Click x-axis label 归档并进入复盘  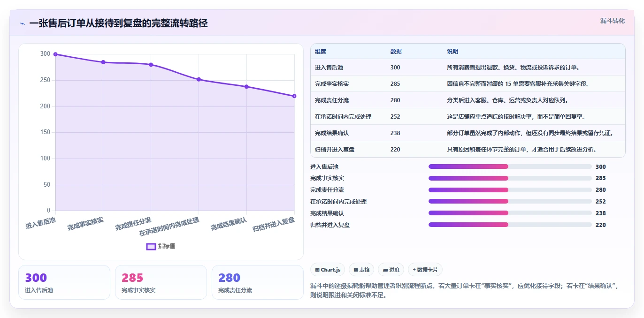(x=274, y=224)
